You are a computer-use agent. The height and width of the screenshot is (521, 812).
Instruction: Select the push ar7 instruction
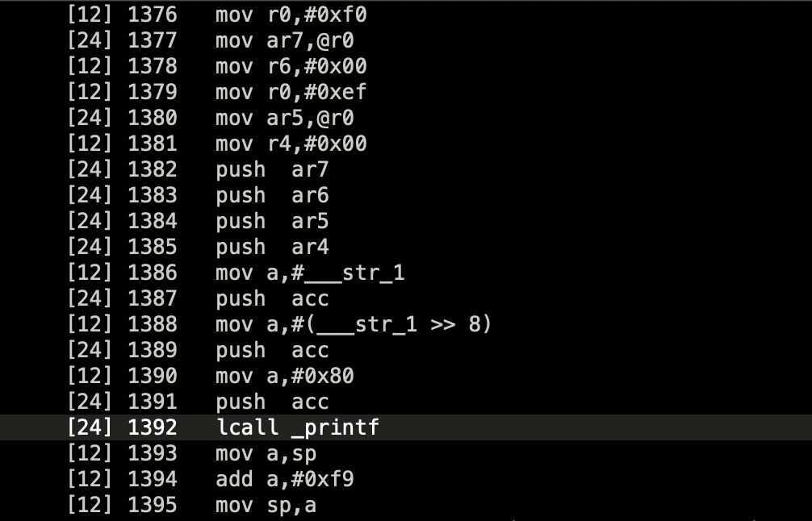coord(272,169)
